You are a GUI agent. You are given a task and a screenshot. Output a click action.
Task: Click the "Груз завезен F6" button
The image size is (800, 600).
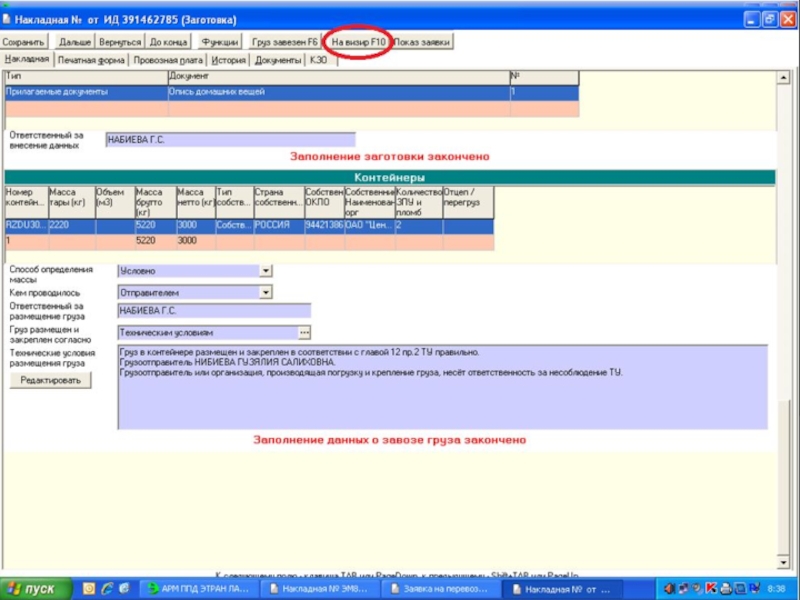click(285, 42)
